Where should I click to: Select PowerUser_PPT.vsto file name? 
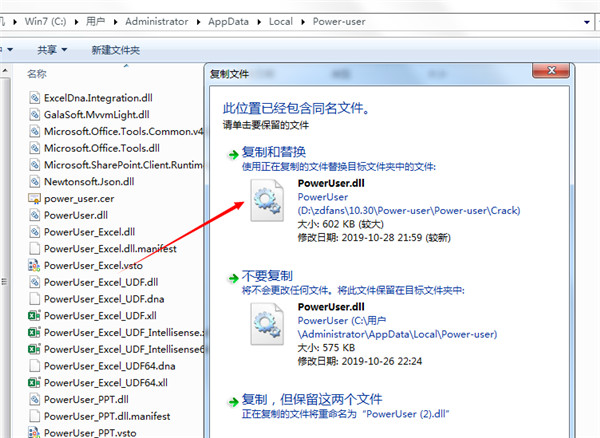coord(90,433)
